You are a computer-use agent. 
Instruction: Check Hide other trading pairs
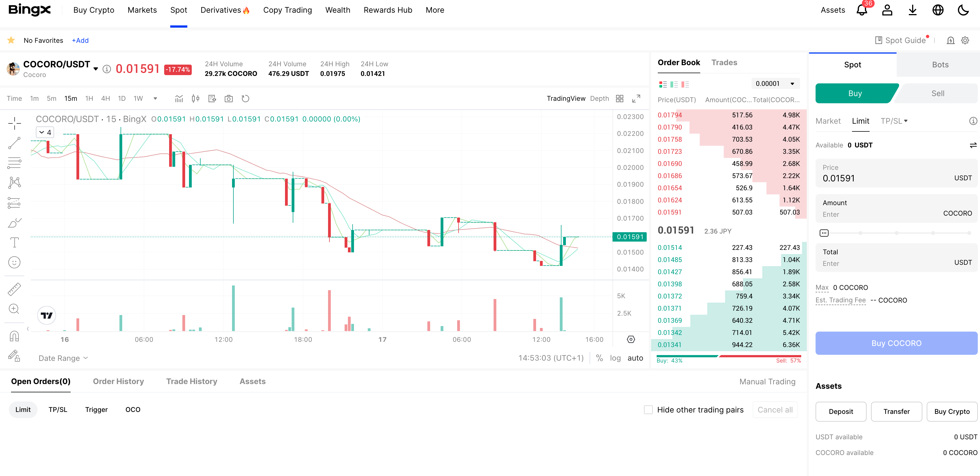pyautogui.click(x=648, y=410)
